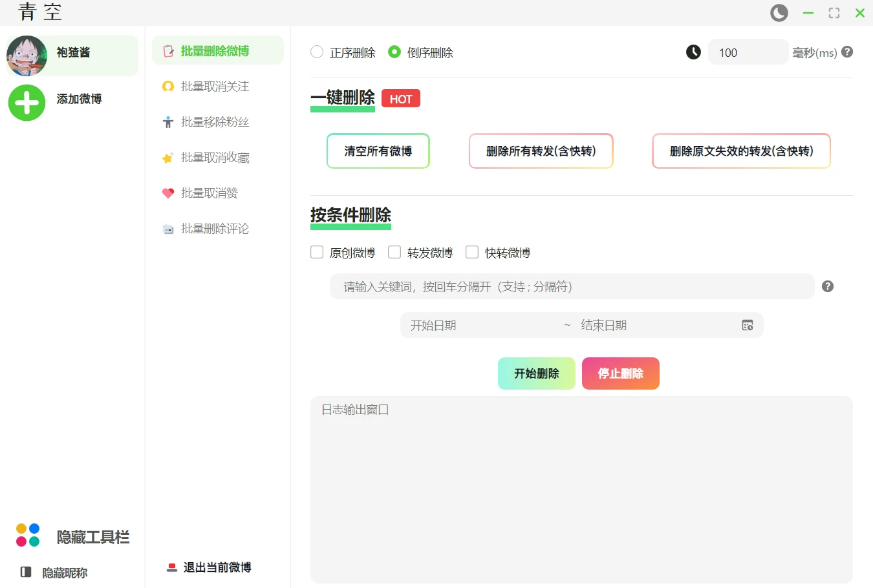Click the red 退出当前微博 logout icon
The height and width of the screenshot is (588, 873).
click(x=172, y=567)
